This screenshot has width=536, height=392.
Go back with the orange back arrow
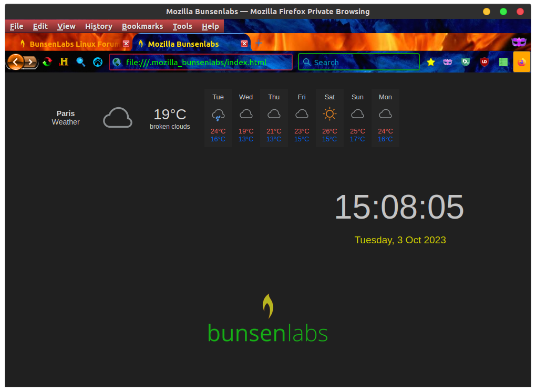(x=15, y=62)
